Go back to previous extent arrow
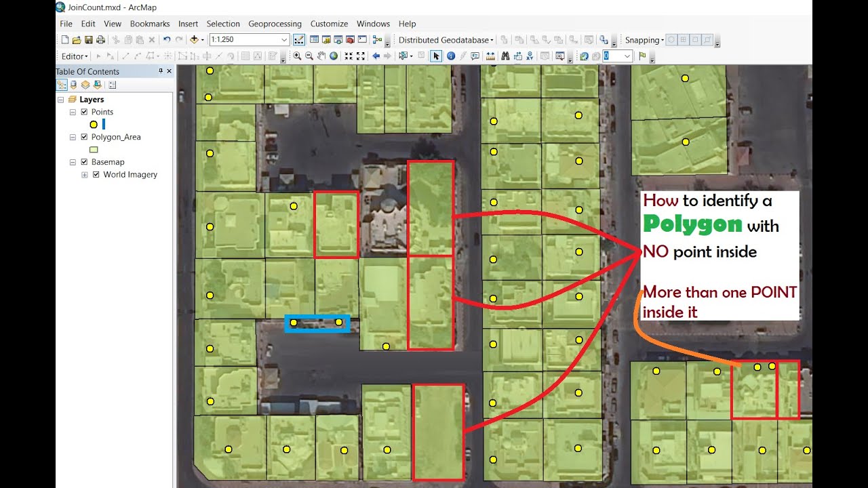This screenshot has height=488, width=868. (376, 56)
